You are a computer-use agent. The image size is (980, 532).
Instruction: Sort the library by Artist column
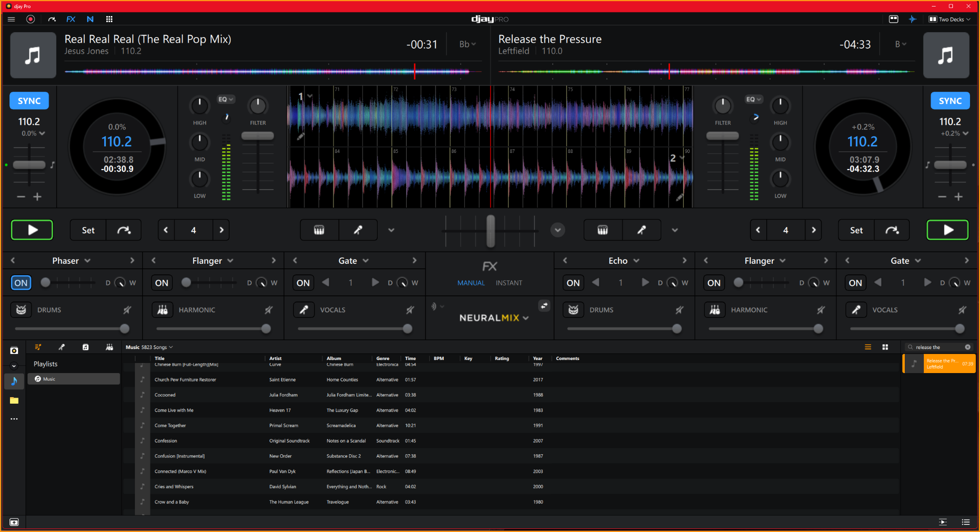[275, 359]
